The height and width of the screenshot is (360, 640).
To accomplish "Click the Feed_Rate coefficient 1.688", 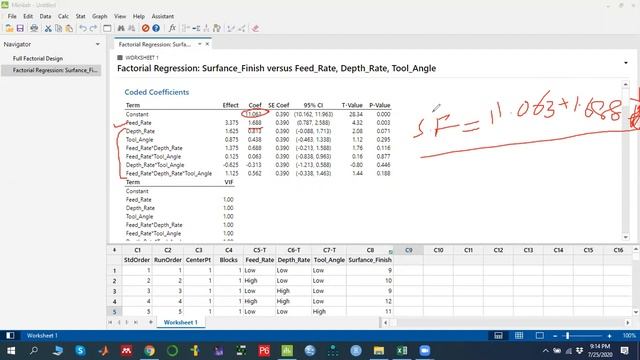I will coord(255,122).
